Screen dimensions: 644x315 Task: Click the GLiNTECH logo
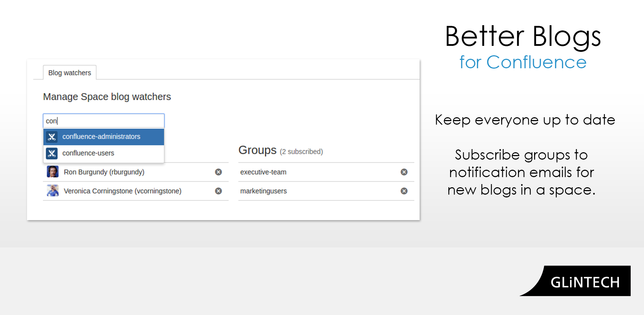(585, 282)
